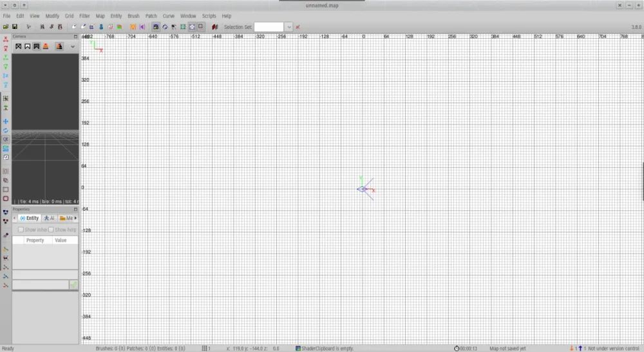Toggle the blue dome toolbar button
Image resolution: width=644 pixels, height=352 pixels.
pos(156,26)
